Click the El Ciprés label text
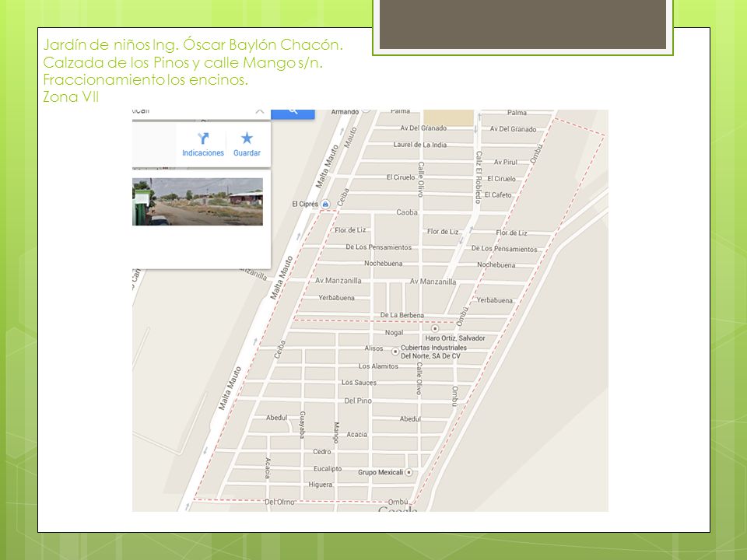The height and width of the screenshot is (560, 747). coord(305,205)
